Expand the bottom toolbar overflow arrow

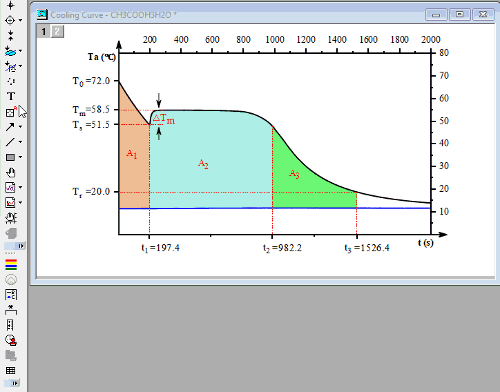(x=15, y=383)
